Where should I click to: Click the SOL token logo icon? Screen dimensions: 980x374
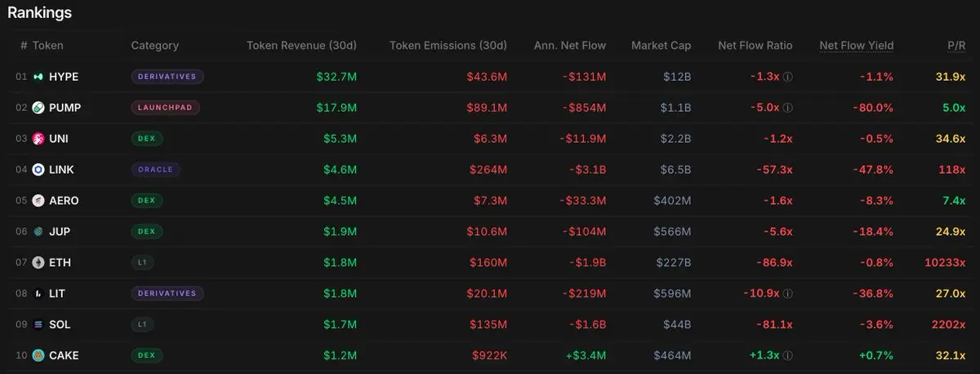click(38, 325)
